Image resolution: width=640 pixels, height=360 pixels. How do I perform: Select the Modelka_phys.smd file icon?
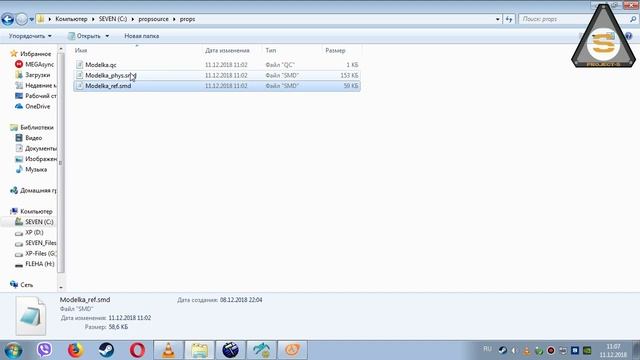[x=80, y=75]
